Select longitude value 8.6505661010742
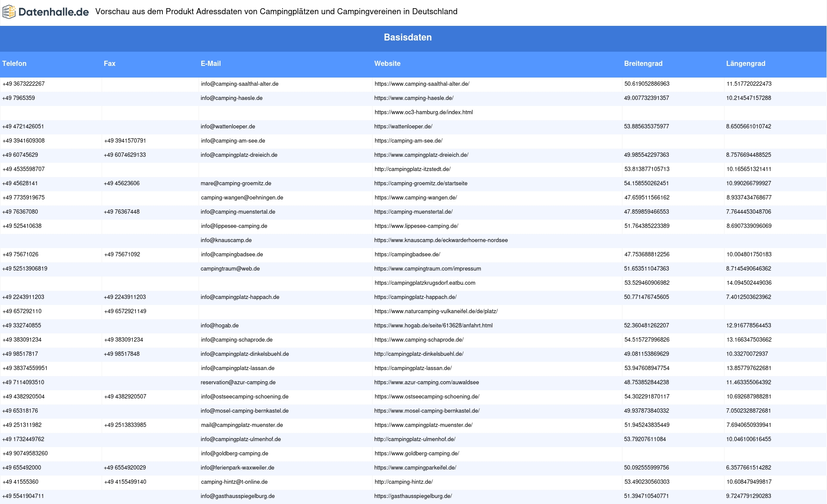This screenshot has height=504, width=827. click(749, 127)
